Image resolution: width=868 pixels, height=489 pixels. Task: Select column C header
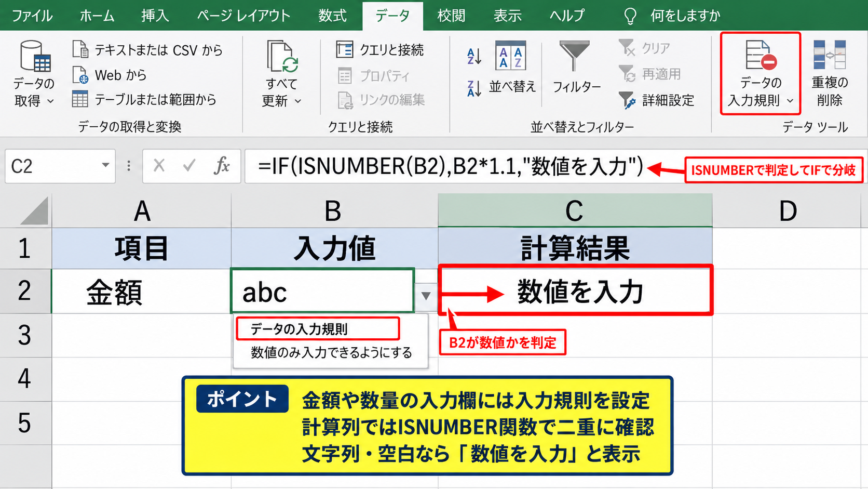tap(575, 210)
